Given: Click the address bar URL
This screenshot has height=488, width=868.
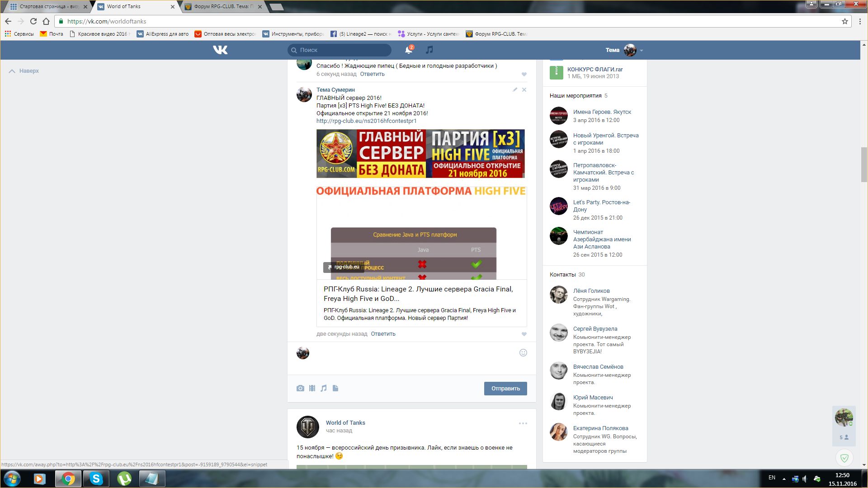Looking at the screenshot, I should [x=107, y=21].
